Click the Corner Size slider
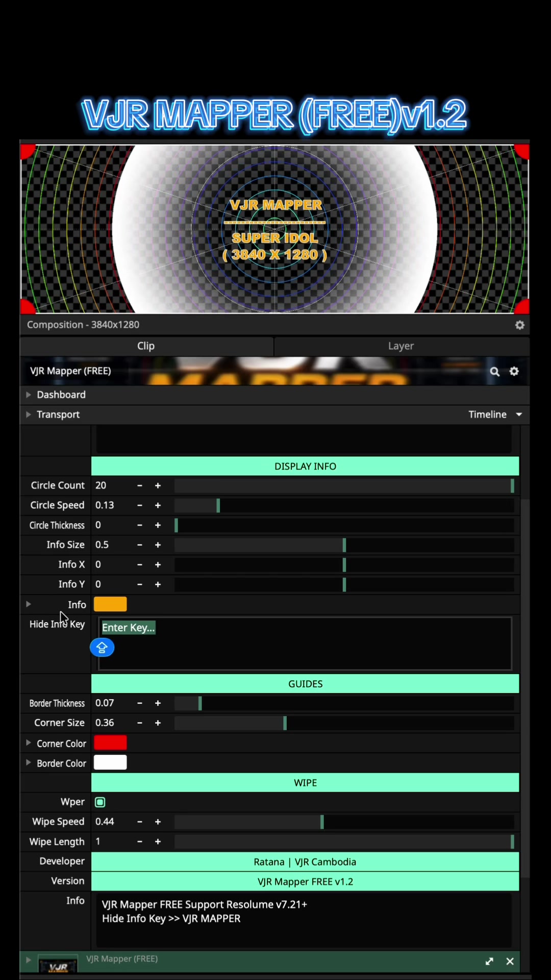 344,723
